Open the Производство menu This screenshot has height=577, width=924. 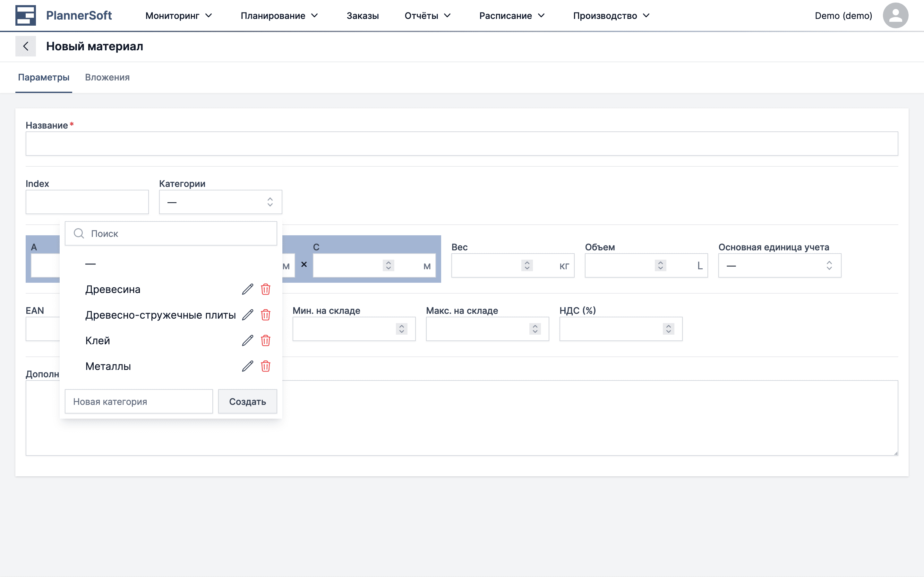611,16
